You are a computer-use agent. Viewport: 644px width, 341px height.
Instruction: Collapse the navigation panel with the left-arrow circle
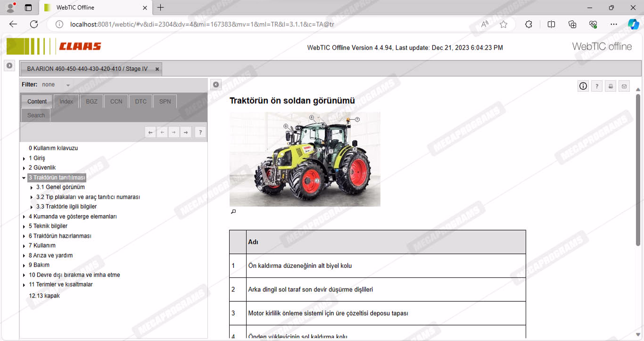click(x=216, y=84)
